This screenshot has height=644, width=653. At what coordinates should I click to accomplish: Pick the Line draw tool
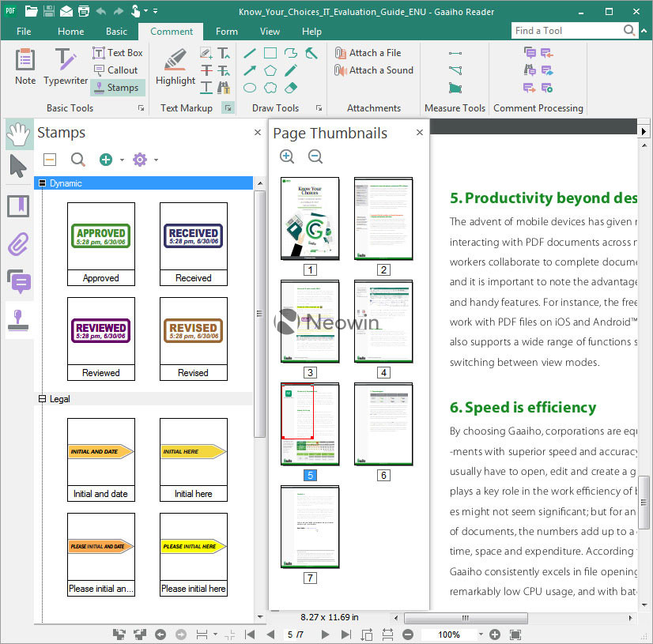[x=250, y=53]
